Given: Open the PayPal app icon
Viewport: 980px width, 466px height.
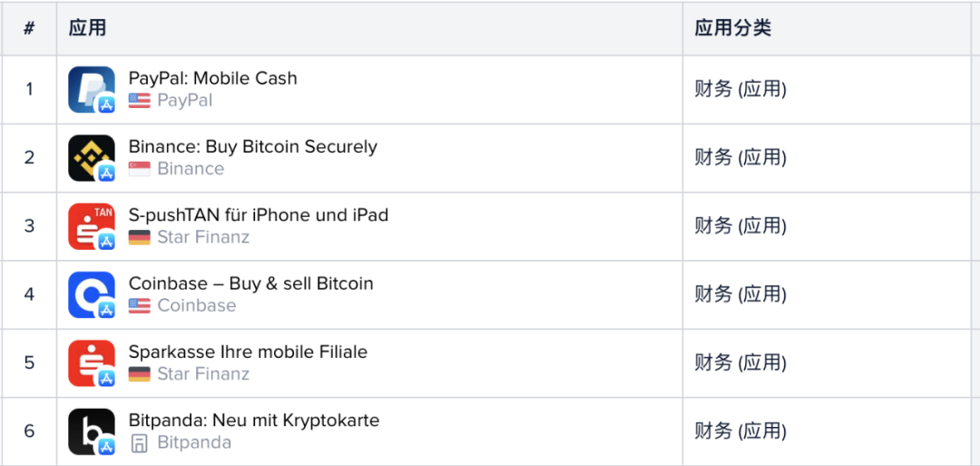Looking at the screenshot, I should 92,89.
